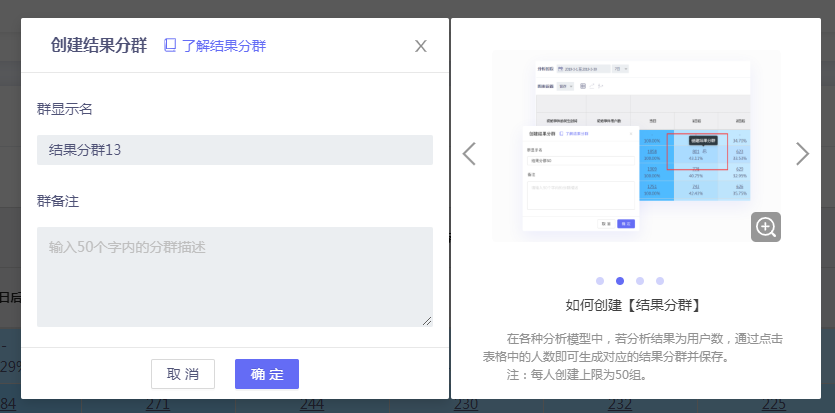Focus the 群备注 description textarea

(235, 276)
